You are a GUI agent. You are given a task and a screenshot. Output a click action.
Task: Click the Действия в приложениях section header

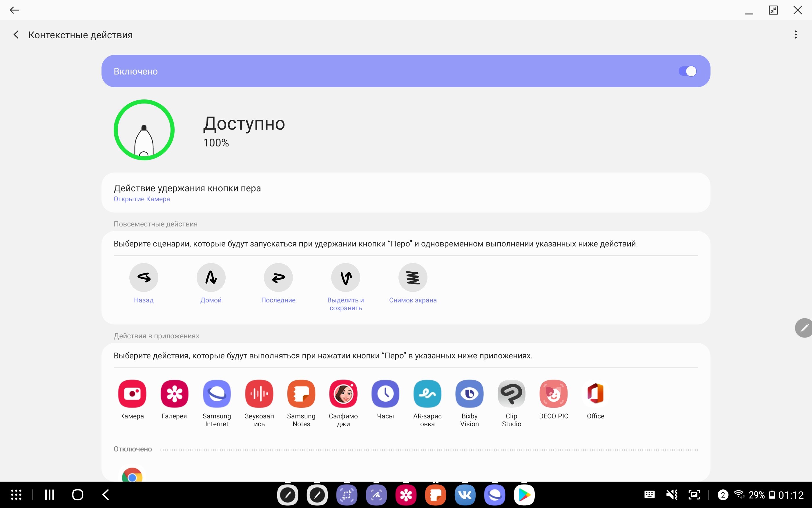click(156, 336)
